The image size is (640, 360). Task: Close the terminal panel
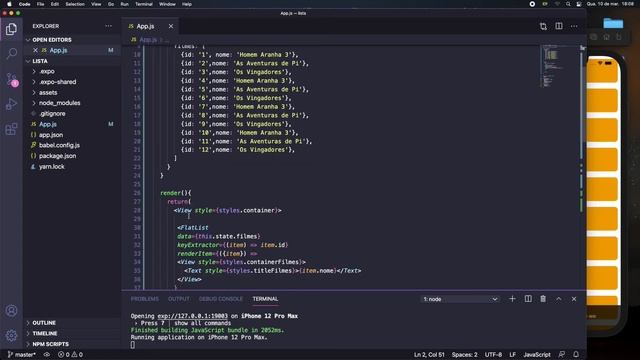tap(574, 299)
